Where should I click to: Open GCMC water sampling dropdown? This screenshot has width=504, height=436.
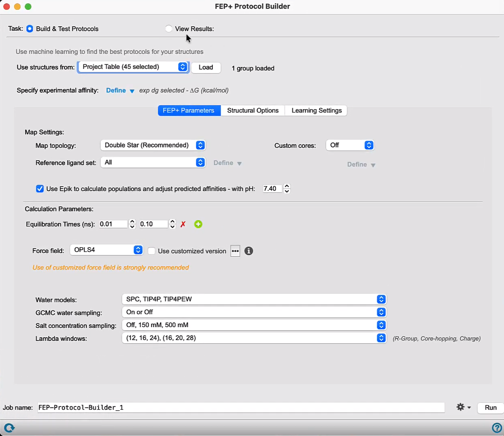[254, 312]
